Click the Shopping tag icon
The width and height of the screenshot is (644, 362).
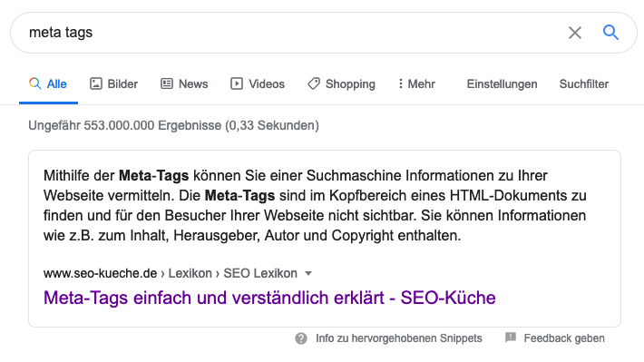(314, 83)
